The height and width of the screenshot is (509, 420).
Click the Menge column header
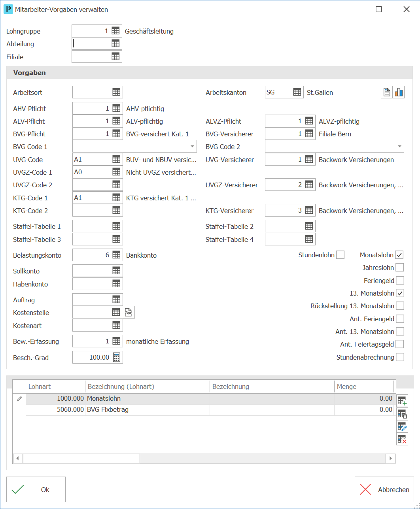364,386
